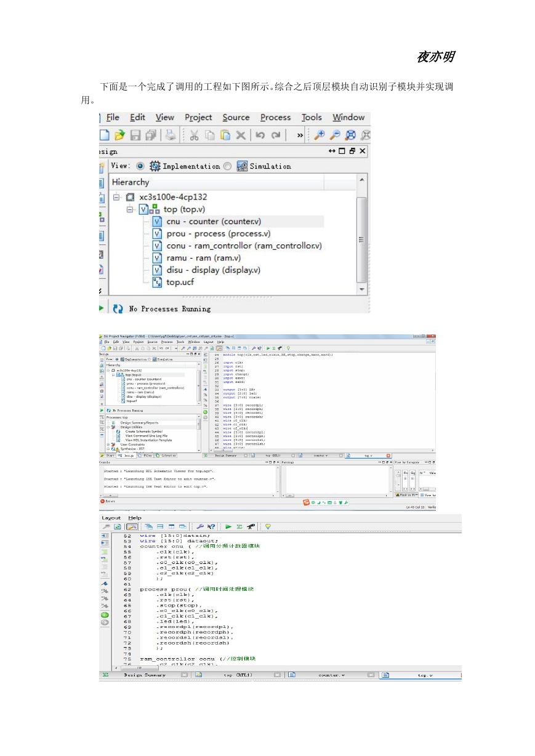This screenshot has height=756, width=535.
Task: Click Copy icon in enlarged Hierarchy screenshot toolbar
Action: coord(210,135)
